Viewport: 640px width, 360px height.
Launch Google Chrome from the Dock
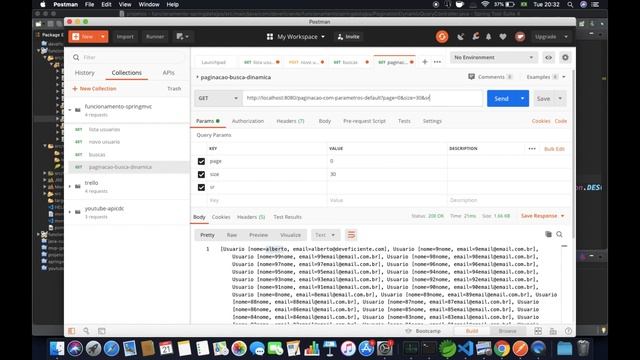[x=502, y=349]
